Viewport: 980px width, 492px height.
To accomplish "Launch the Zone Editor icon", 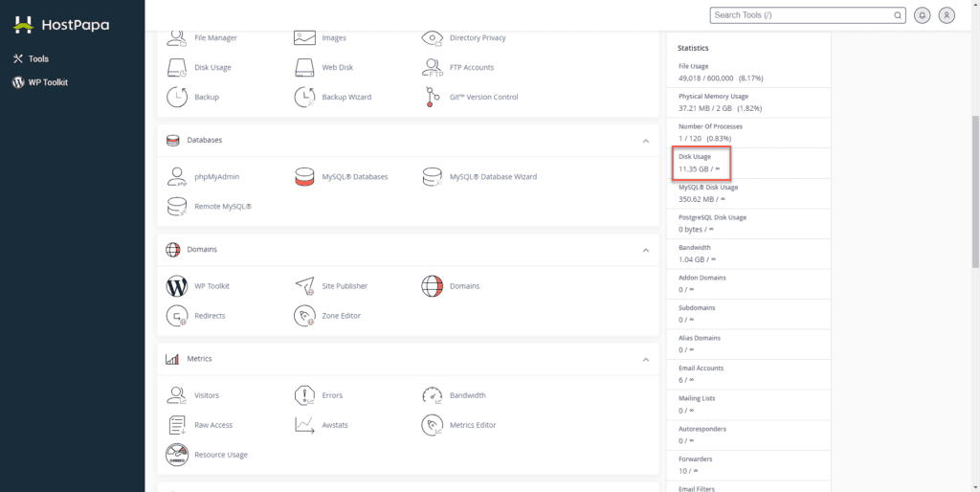I will pos(305,316).
